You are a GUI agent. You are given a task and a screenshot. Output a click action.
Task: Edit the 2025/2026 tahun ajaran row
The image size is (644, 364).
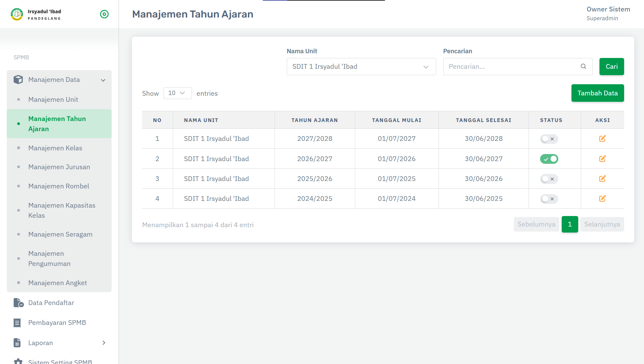(603, 179)
